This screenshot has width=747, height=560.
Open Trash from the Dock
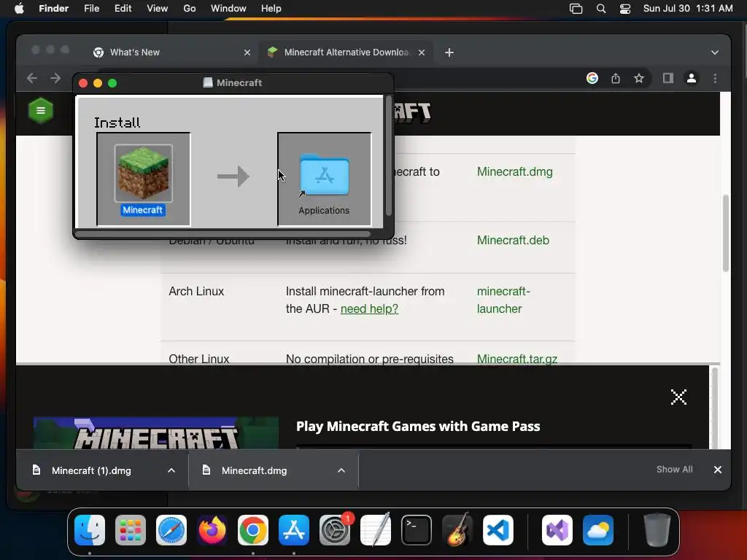pyautogui.click(x=657, y=530)
